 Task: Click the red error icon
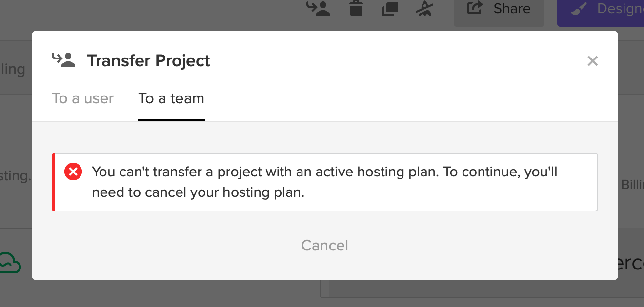point(73,172)
